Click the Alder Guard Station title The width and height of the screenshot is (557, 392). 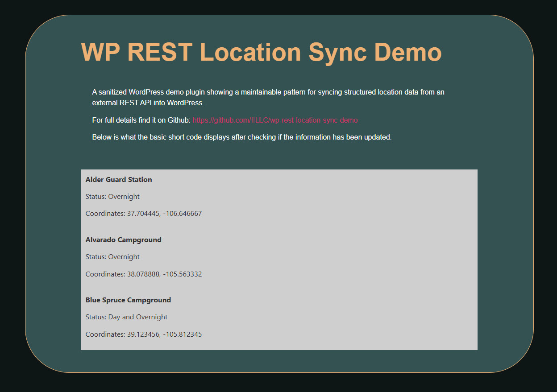pos(119,179)
